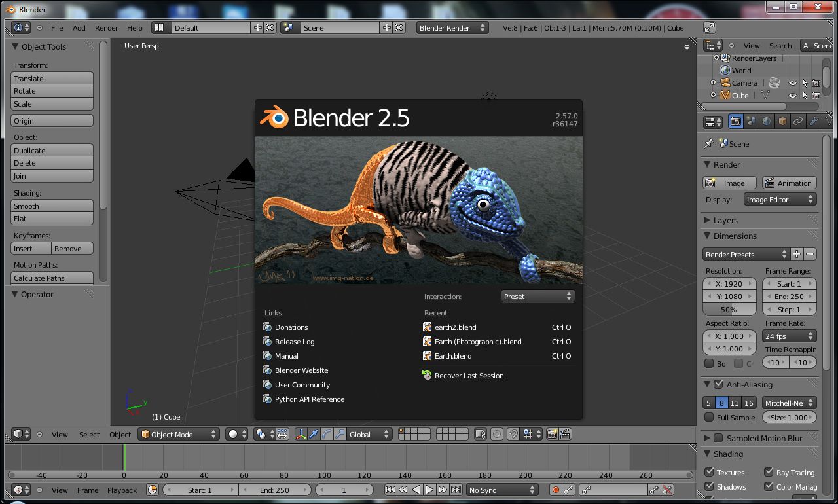Screen dimensions: 838x504
Task: Open the Render menu in top header
Action: (107, 28)
